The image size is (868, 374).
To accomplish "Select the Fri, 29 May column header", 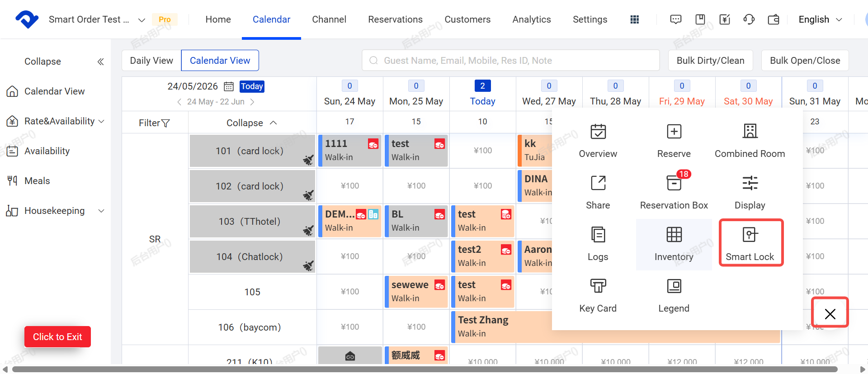I will [682, 94].
